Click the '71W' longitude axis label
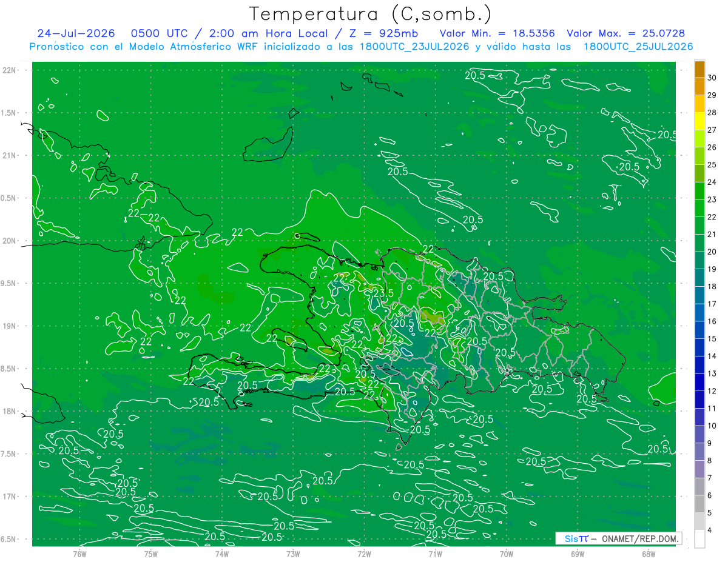The height and width of the screenshot is (562, 728). pyautogui.click(x=435, y=554)
